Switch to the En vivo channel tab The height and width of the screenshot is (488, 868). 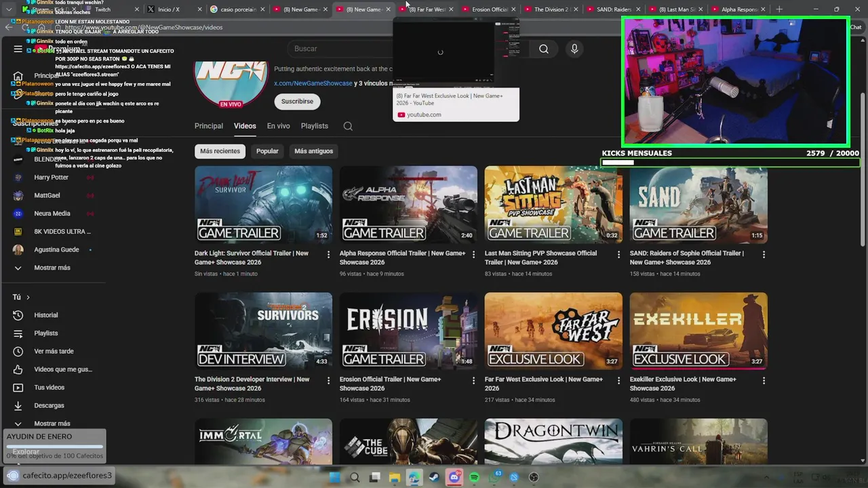click(278, 126)
